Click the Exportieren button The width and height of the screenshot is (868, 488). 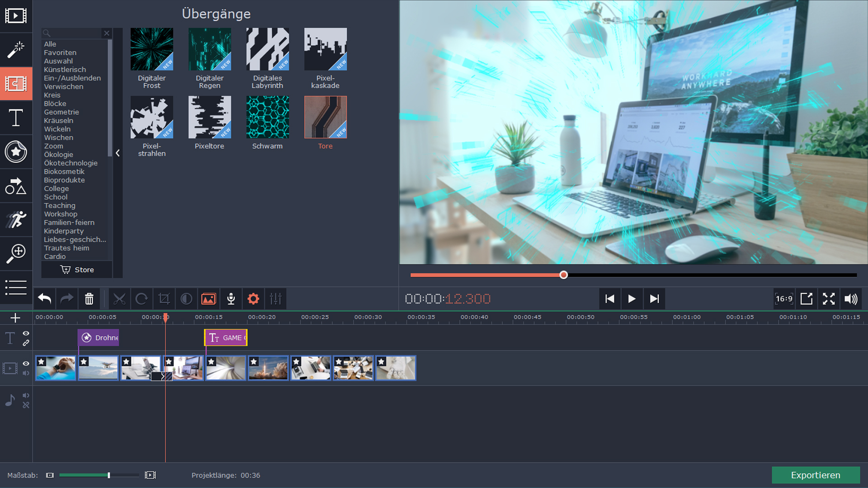pos(815,475)
